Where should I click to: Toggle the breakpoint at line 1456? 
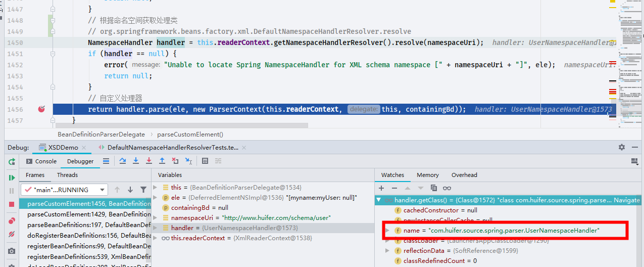(x=41, y=109)
